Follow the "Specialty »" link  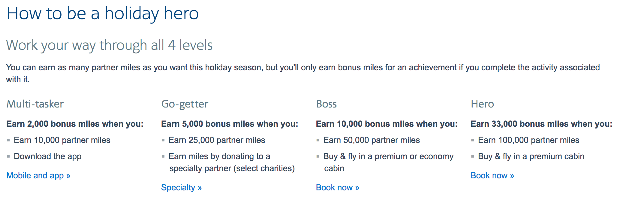click(181, 187)
